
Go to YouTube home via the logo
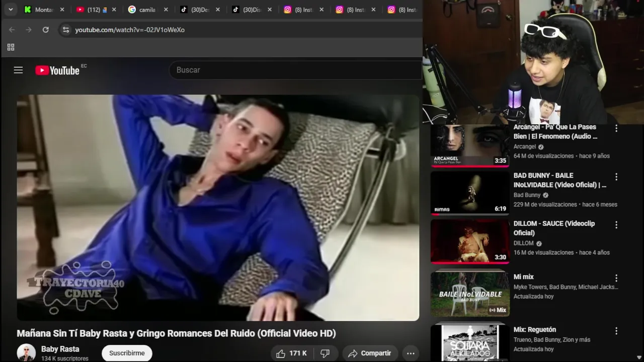57,70
